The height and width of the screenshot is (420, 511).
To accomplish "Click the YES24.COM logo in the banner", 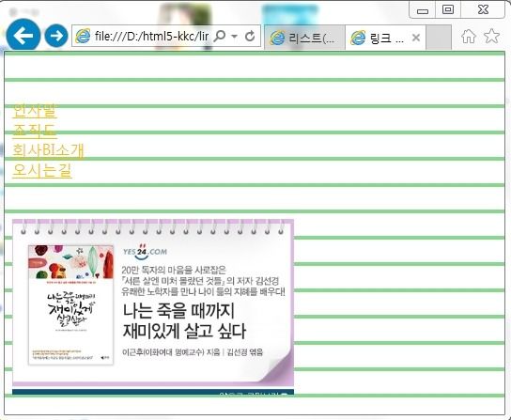I will click(145, 252).
